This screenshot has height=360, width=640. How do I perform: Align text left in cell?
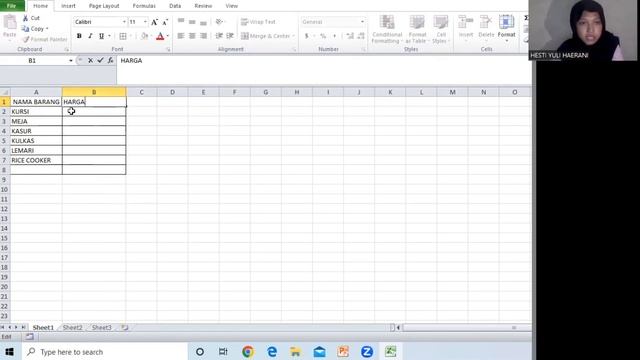[x=181, y=36]
